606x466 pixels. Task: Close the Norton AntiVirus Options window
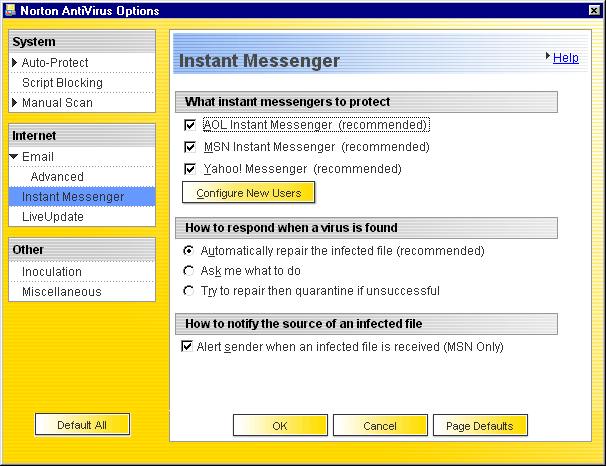(593, 10)
